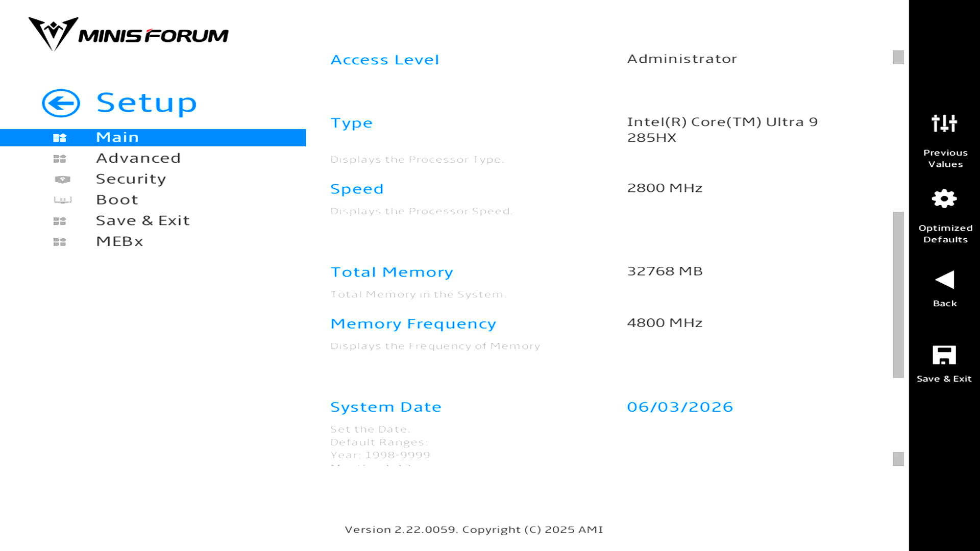Click the Save & Exit floppy disk icon
This screenshot has width=980, height=551.
coord(944,355)
